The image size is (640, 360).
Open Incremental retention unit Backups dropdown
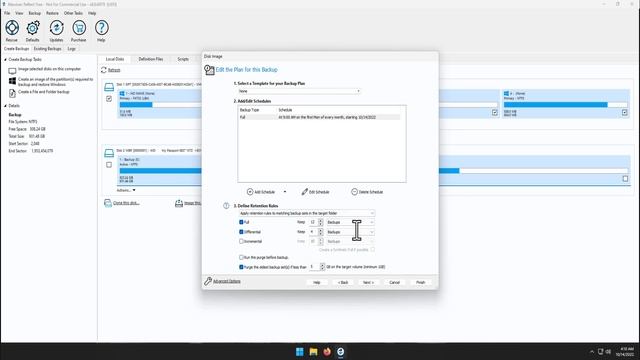click(350, 241)
